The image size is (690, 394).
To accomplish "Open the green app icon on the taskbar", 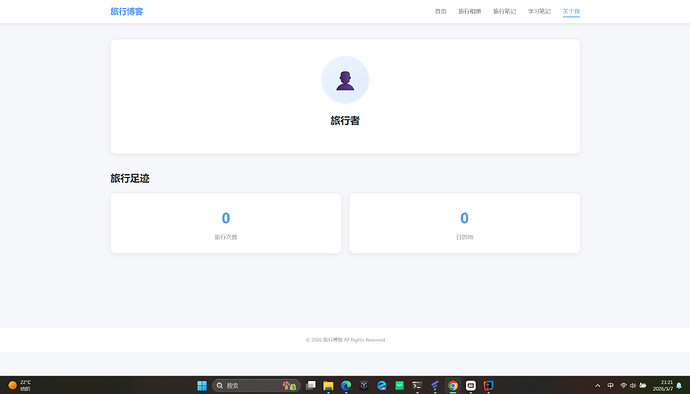I will [x=400, y=386].
